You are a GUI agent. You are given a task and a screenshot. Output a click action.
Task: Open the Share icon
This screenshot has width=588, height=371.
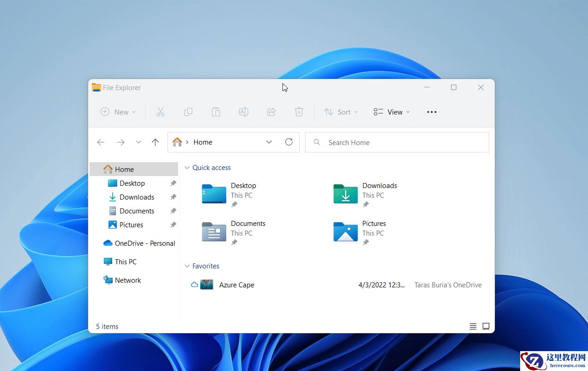pyautogui.click(x=271, y=112)
